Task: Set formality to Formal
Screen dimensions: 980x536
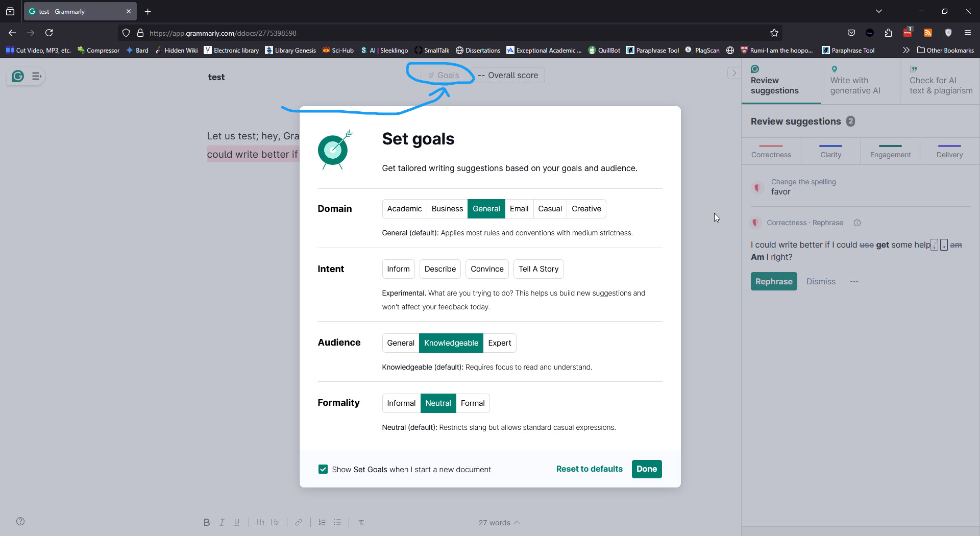Action: click(x=473, y=403)
